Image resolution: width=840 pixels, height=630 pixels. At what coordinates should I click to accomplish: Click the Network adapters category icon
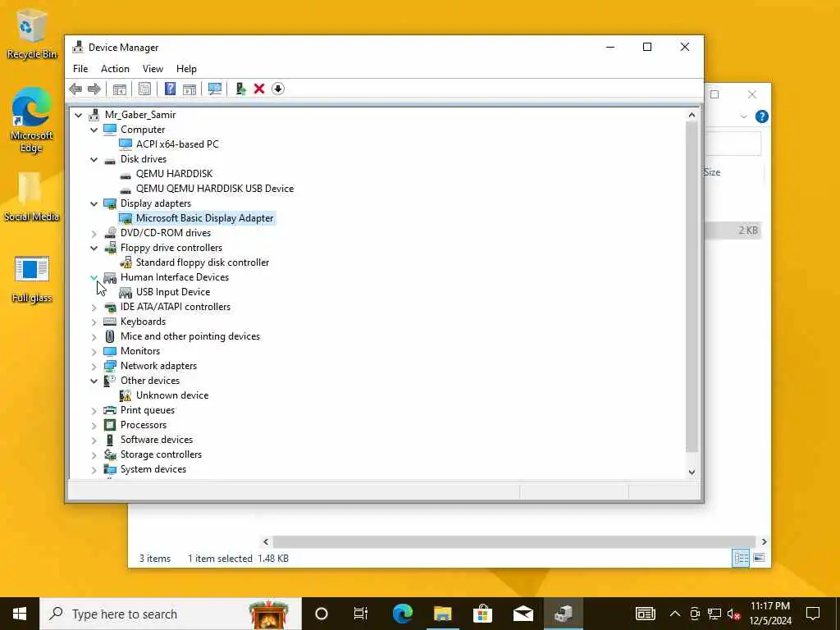(x=110, y=366)
